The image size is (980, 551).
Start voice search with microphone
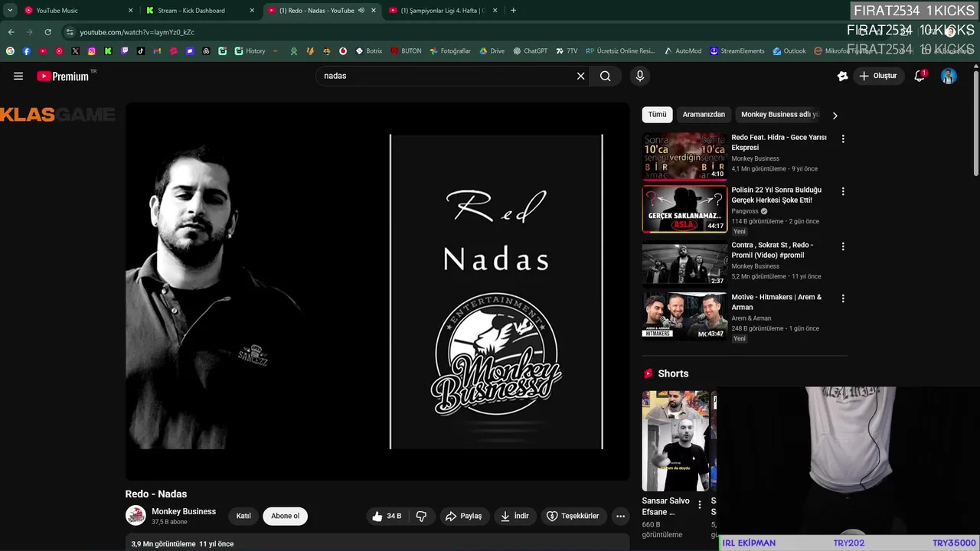coord(640,76)
